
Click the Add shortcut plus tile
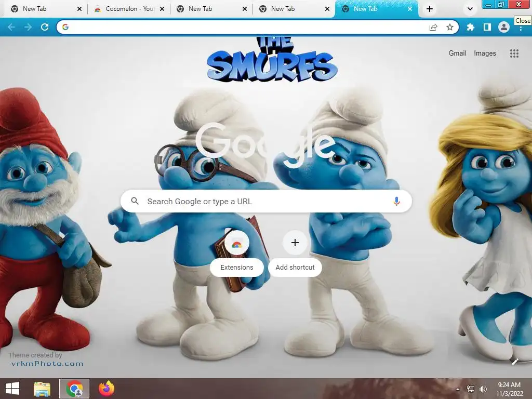(x=295, y=243)
